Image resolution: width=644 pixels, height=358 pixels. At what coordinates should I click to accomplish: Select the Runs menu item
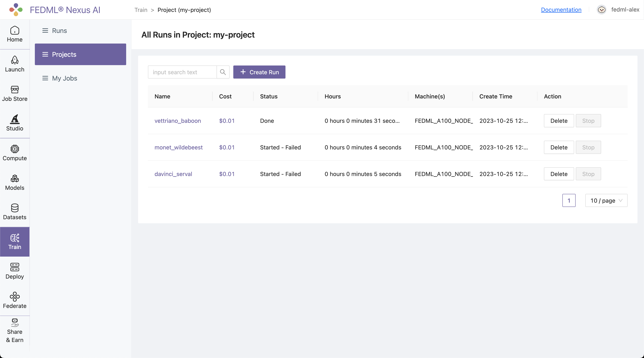click(x=59, y=31)
